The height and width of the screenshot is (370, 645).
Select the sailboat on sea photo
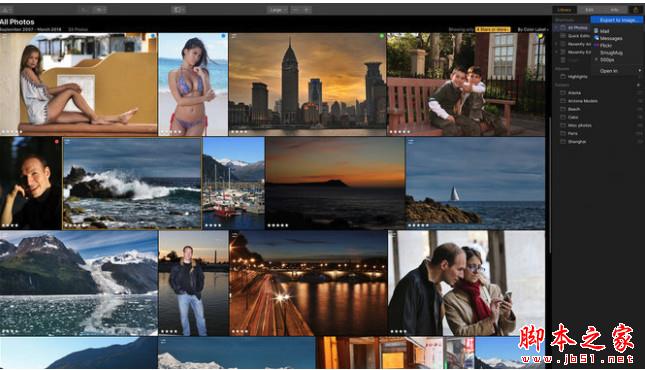[x=475, y=184]
